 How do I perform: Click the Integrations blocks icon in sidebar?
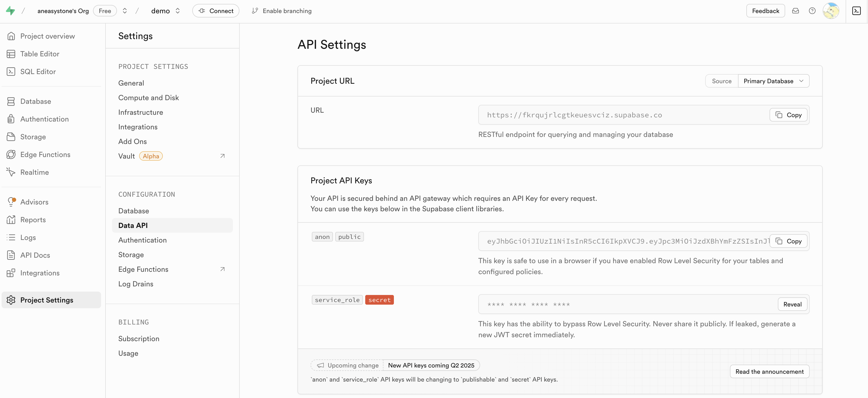click(11, 273)
